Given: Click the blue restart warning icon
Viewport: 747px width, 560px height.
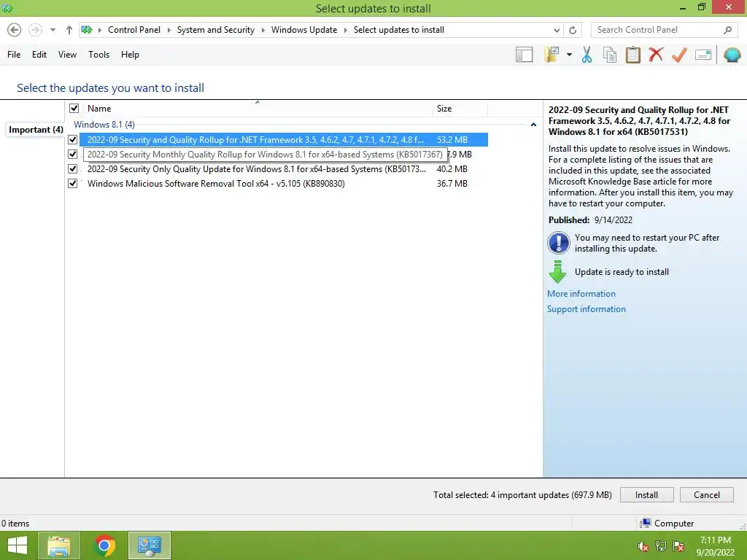Looking at the screenshot, I should click(x=558, y=243).
